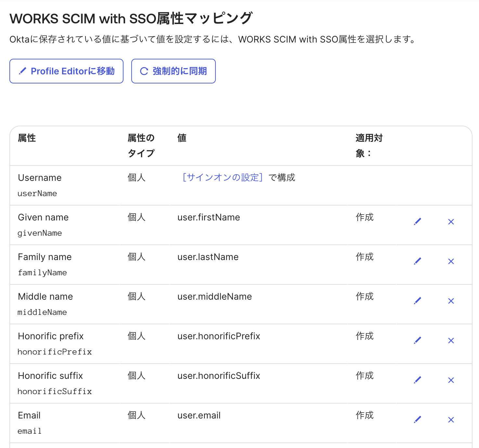Open the サインオンの設定 link
The image size is (479, 448).
tap(223, 178)
